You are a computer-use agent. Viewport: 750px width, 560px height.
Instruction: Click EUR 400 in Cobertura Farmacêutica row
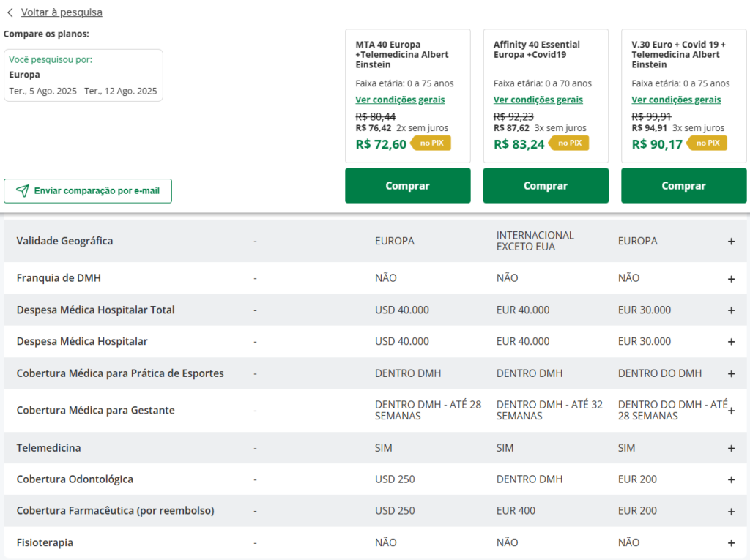click(x=516, y=511)
